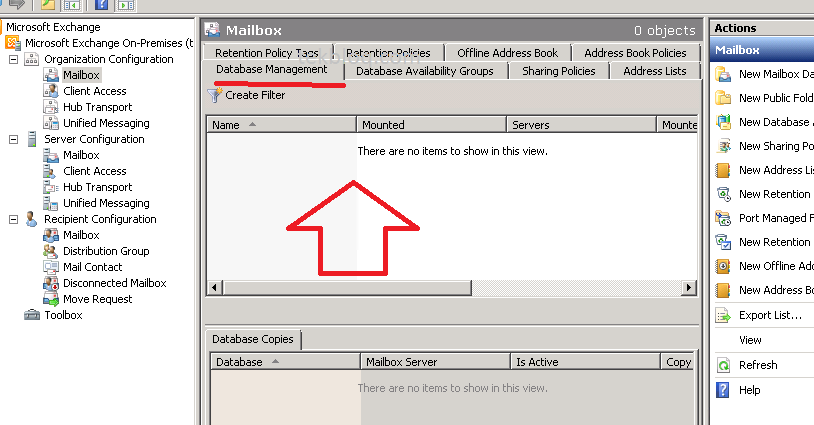Select the Microsoft Exchange root node

pyautogui.click(x=53, y=27)
